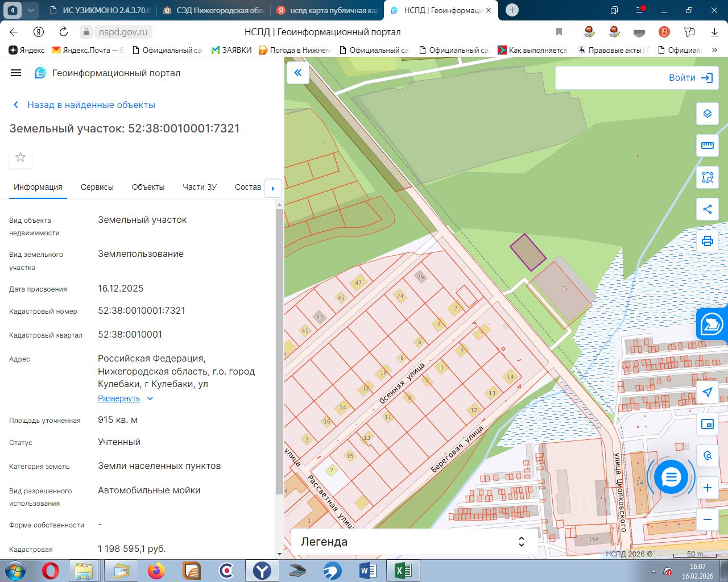Viewport: 728px width, 582px height.
Task: Open Excel from the Windows taskbar
Action: [403, 570]
